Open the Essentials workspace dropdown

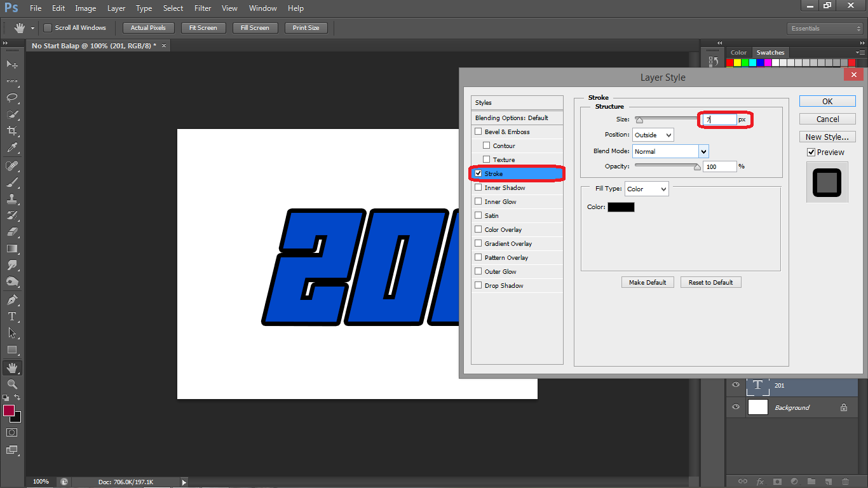[x=825, y=28]
